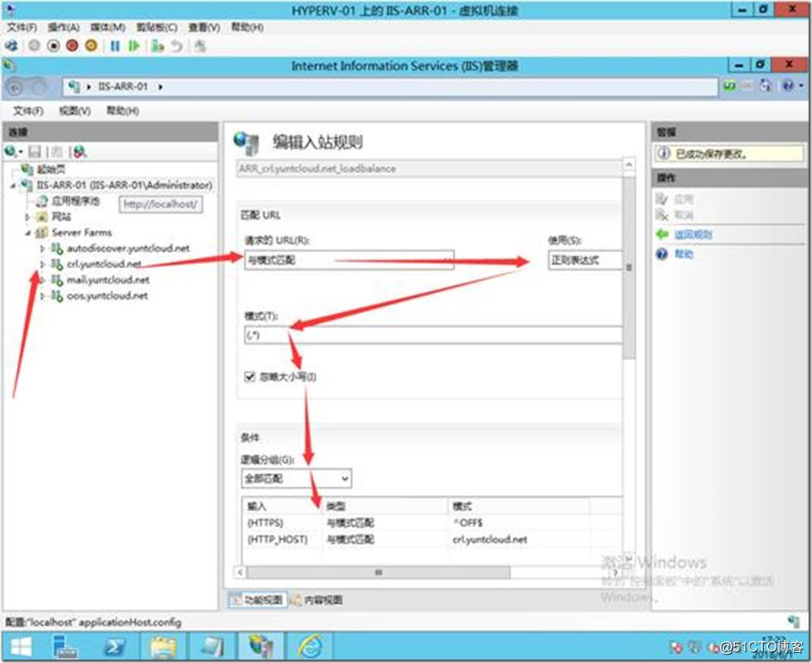Switch to Content View tab
The width and height of the screenshot is (812, 663).
pos(317,600)
